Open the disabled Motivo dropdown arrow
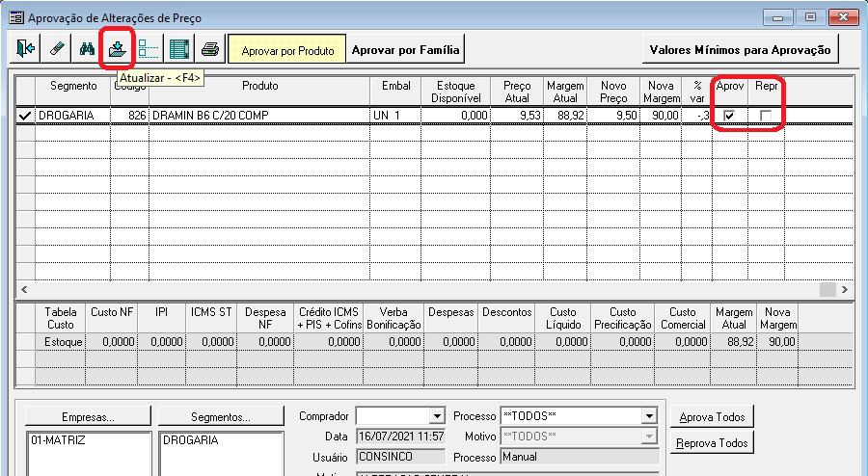This screenshot has height=476, width=868. click(649, 436)
